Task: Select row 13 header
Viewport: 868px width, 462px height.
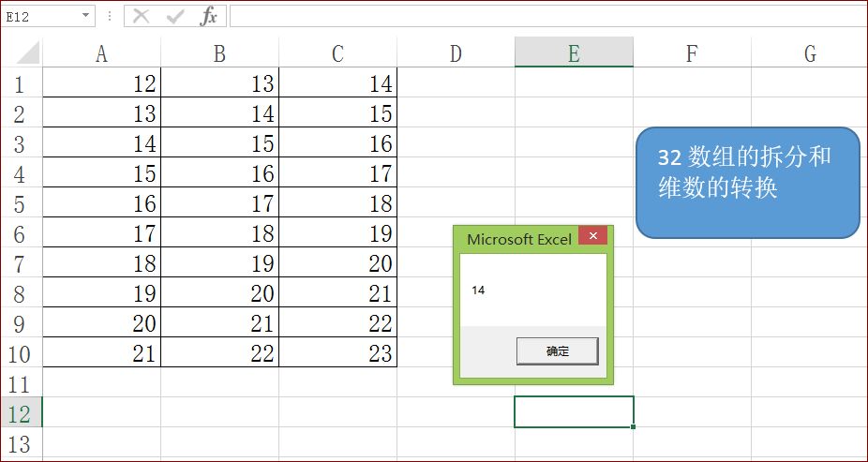Action: click(x=22, y=441)
